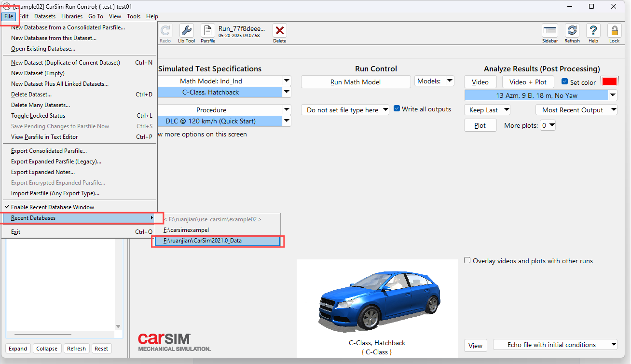Open the Keep Last dropdown
The width and height of the screenshot is (631, 364).
tap(487, 110)
